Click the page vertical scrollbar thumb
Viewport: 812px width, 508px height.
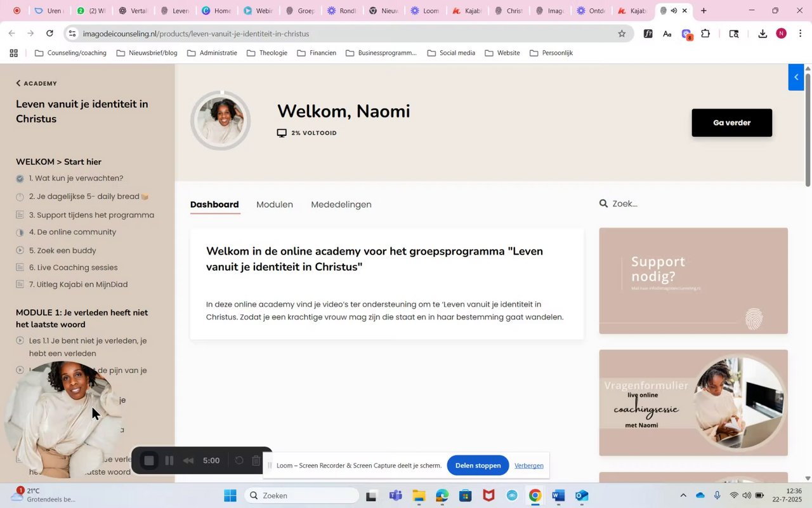pyautogui.click(x=808, y=130)
